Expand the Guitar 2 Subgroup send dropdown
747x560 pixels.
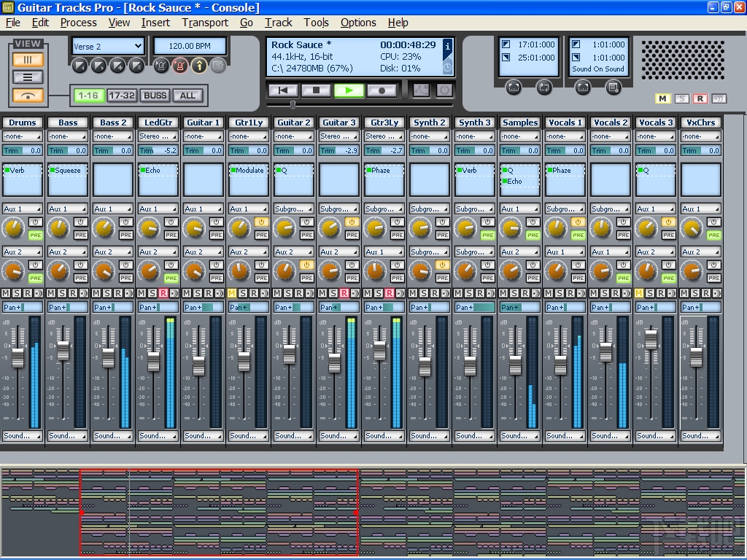tap(295, 209)
